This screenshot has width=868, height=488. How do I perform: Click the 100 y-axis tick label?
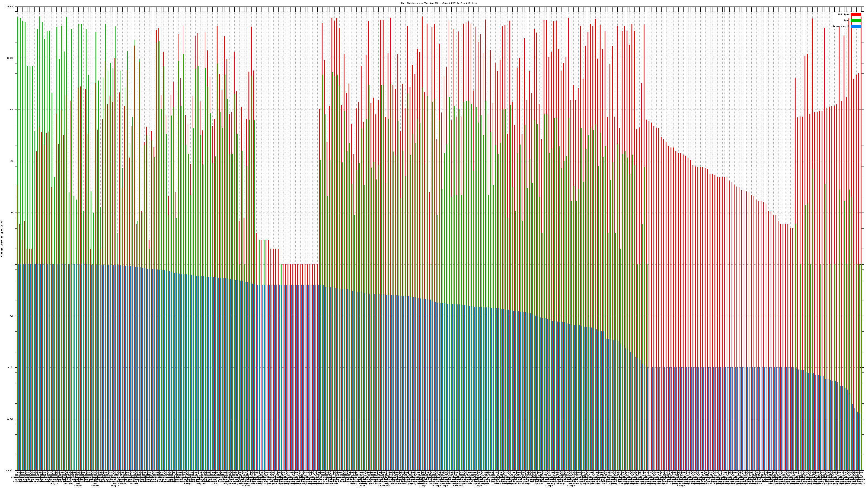coord(12,161)
